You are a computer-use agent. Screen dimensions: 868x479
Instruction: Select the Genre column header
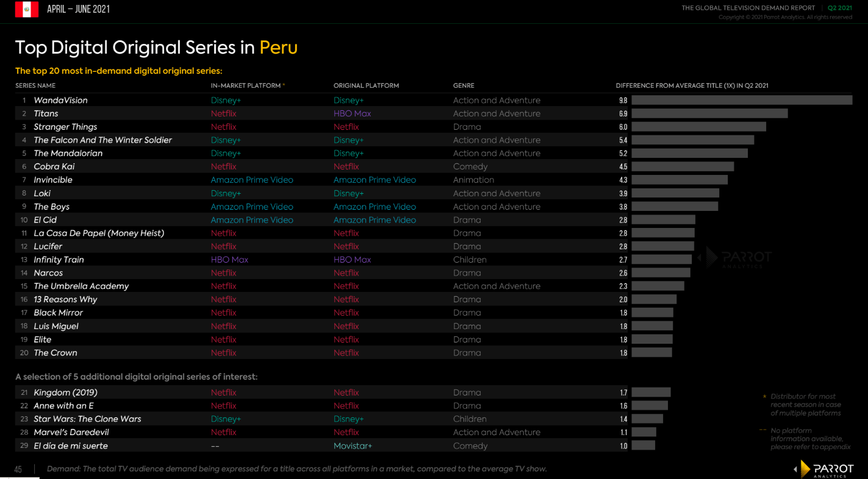pyautogui.click(x=464, y=86)
